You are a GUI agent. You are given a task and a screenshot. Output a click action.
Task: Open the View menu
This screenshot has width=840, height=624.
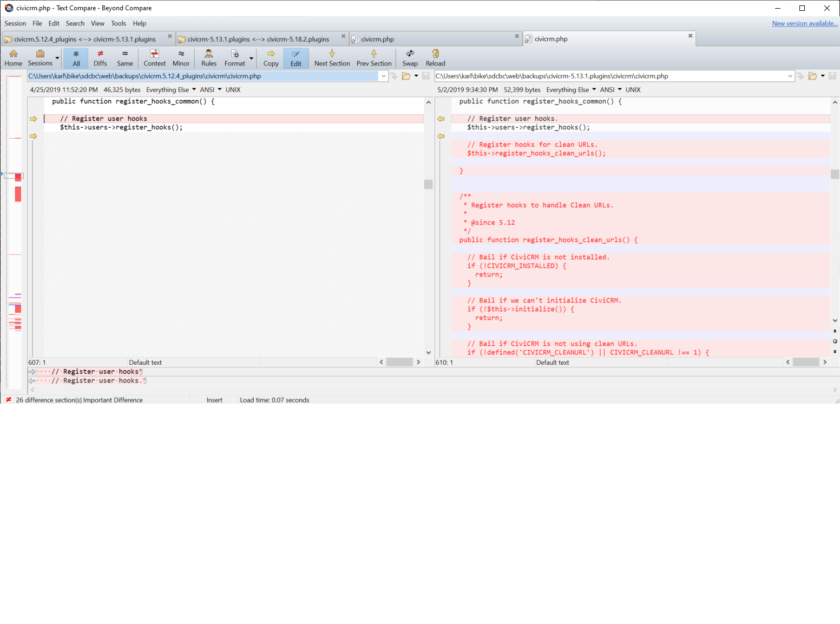tap(98, 23)
